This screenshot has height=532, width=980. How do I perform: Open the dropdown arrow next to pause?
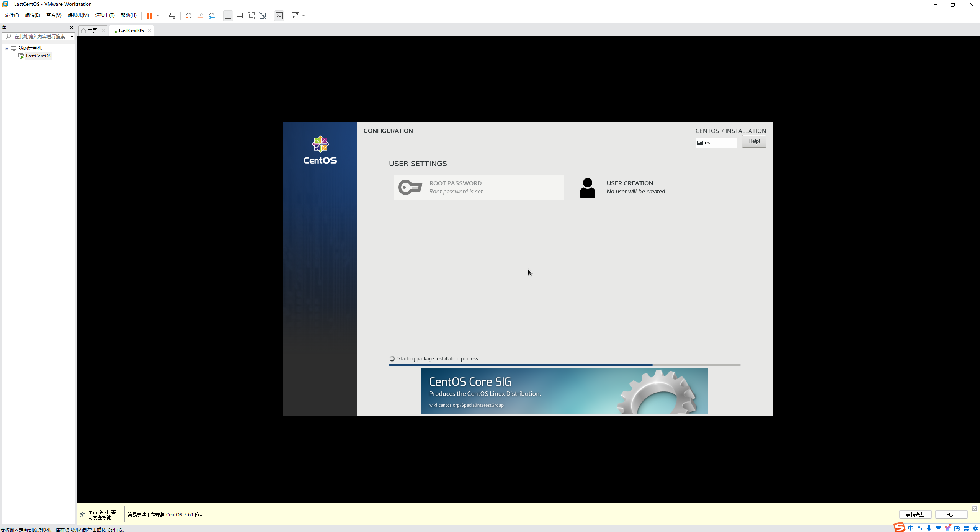pos(158,16)
